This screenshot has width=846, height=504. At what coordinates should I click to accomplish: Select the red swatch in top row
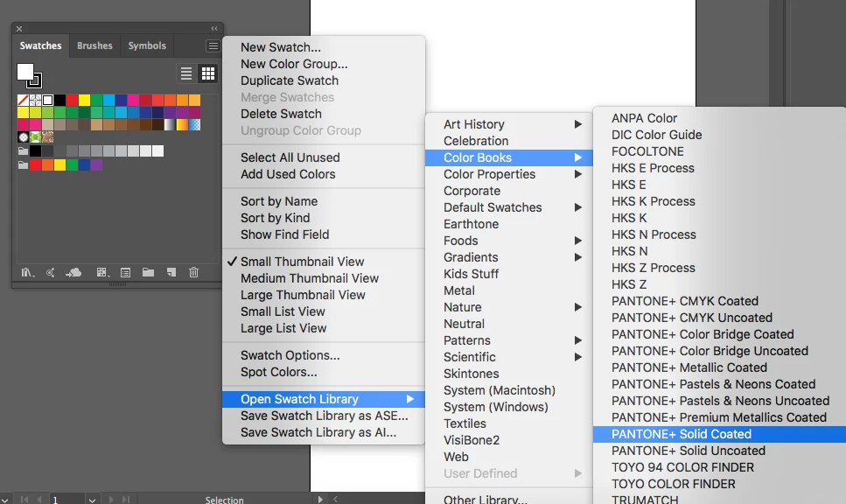click(73, 101)
